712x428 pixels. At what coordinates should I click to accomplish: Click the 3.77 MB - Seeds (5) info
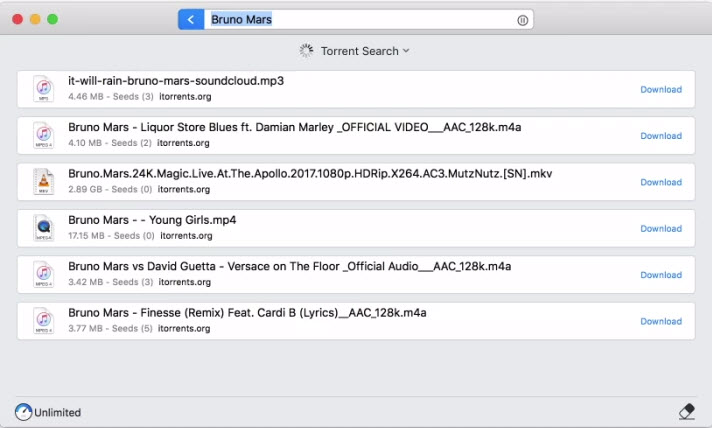[110, 328]
